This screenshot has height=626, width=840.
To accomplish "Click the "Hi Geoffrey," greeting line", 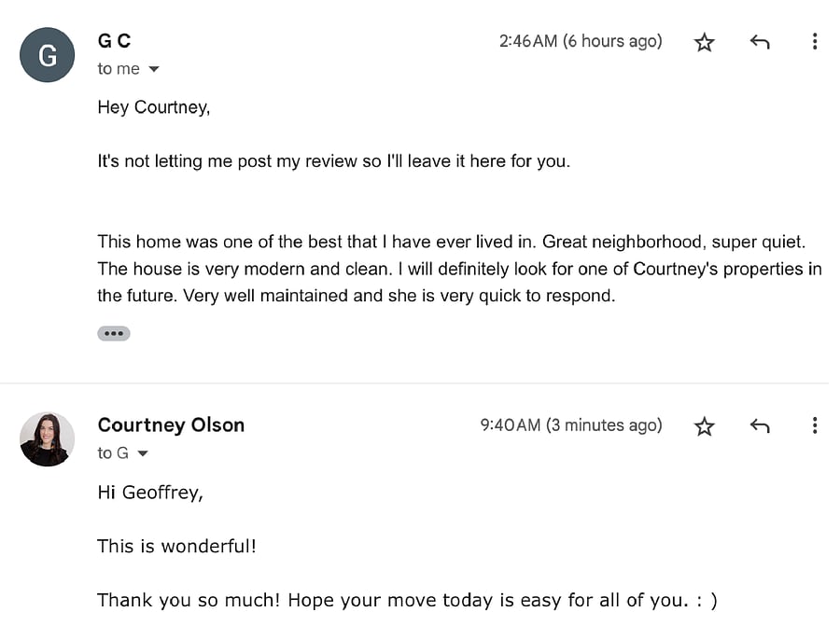I will point(150,493).
